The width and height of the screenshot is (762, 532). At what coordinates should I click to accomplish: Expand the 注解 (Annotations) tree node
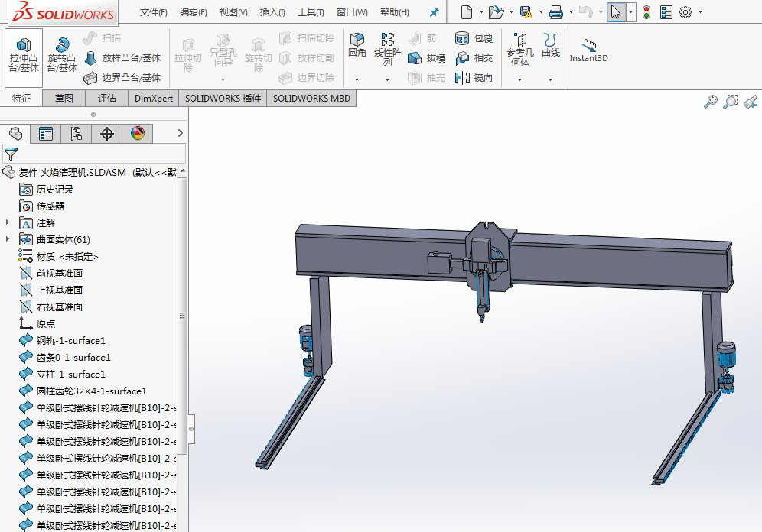pos(8,222)
